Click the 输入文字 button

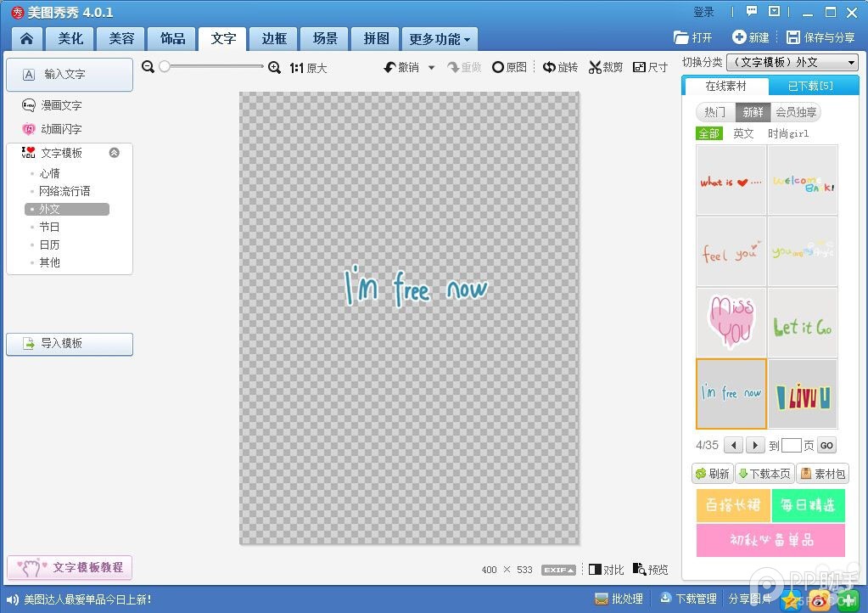point(70,75)
